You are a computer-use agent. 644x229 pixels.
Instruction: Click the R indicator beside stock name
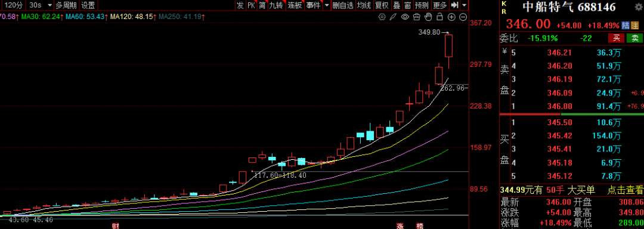pos(504,11)
